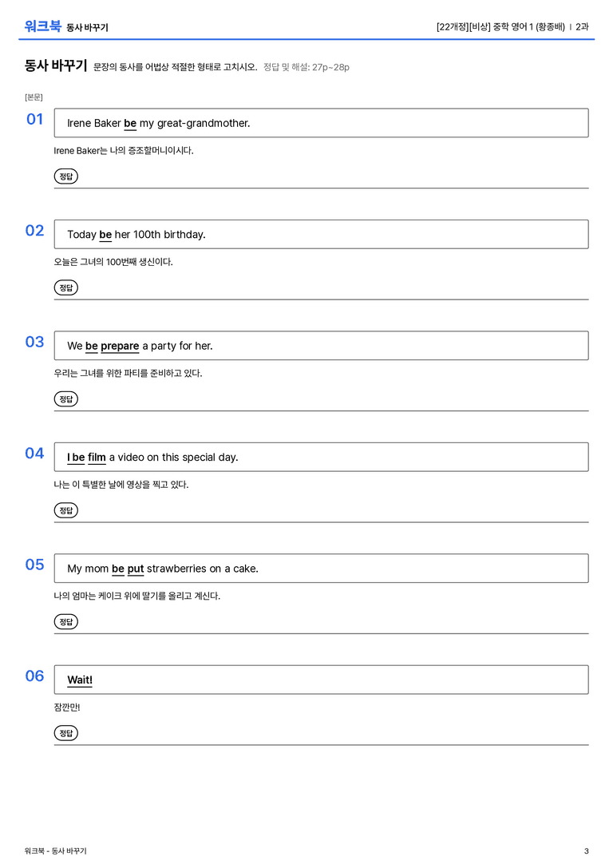Click the blue question number 01

point(35,119)
